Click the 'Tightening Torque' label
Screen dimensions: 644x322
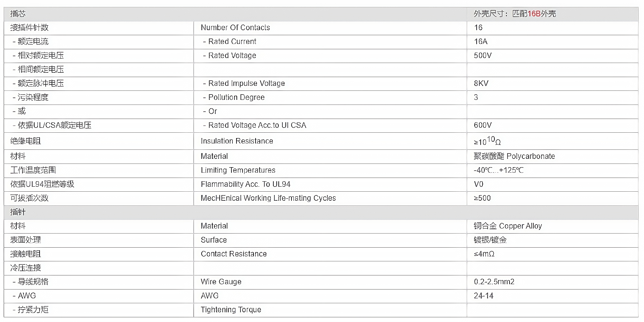point(231,310)
